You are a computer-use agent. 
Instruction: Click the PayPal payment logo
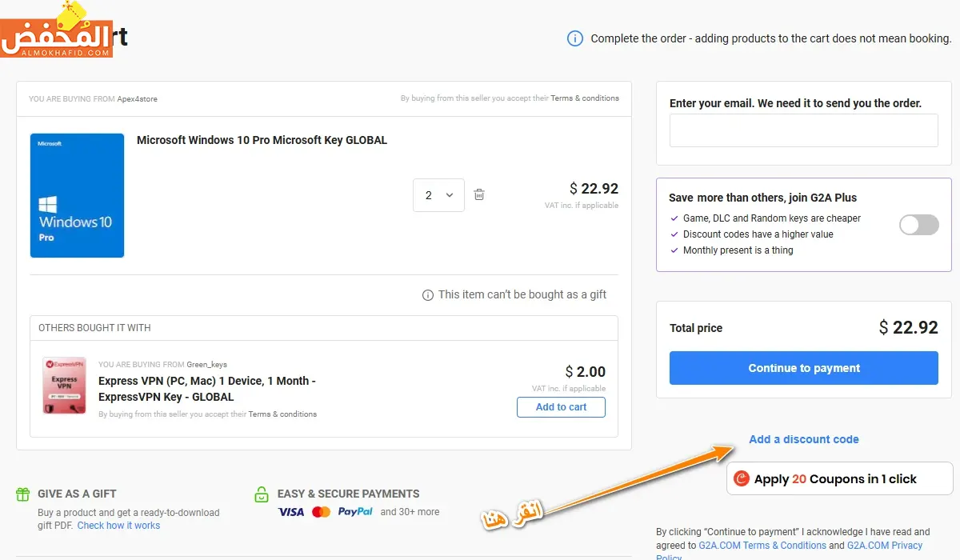coord(355,512)
